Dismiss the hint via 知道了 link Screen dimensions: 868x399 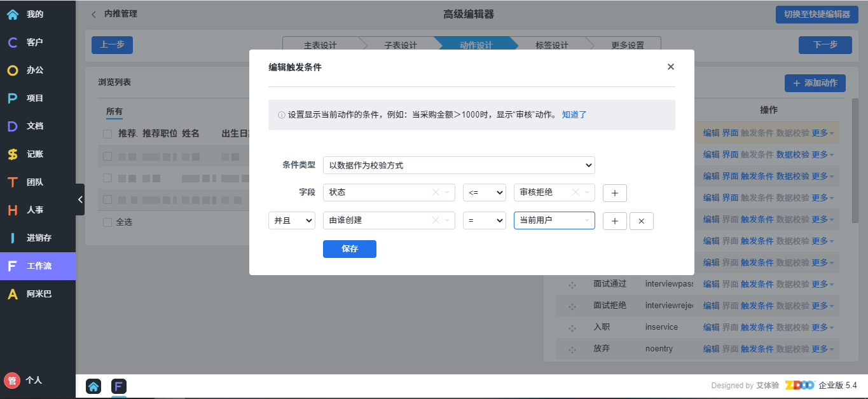point(574,115)
